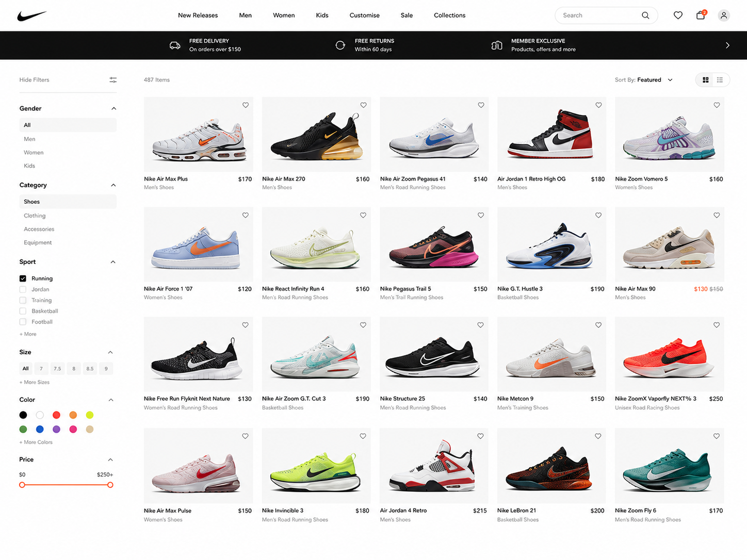Favourite the Nike Air Zoom Pegasus 41
The width and height of the screenshot is (747, 560).
coord(481,105)
